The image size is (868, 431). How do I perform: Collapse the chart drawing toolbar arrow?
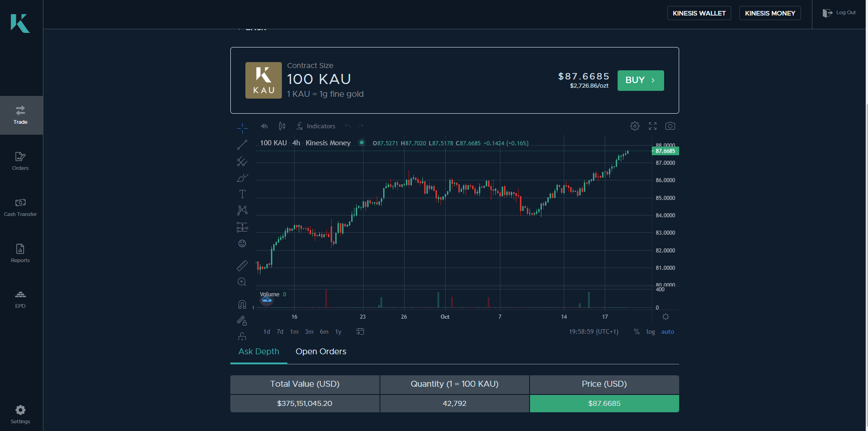[x=254, y=307]
